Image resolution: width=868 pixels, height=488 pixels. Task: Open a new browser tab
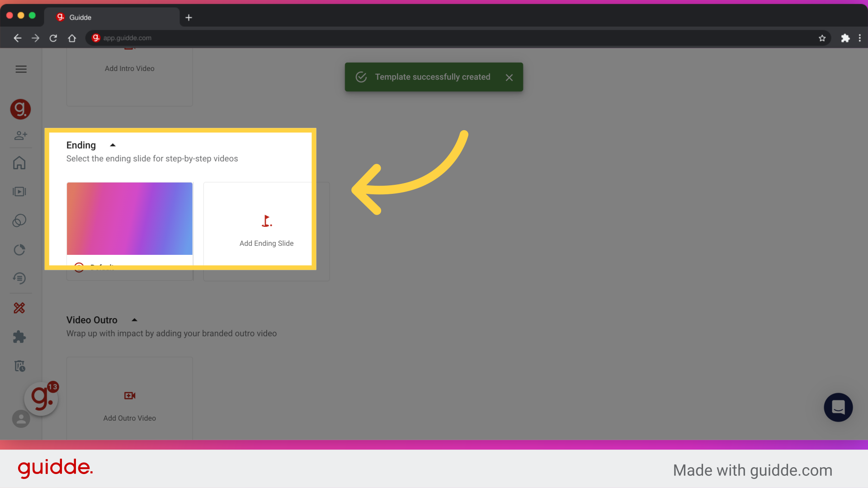click(x=189, y=18)
